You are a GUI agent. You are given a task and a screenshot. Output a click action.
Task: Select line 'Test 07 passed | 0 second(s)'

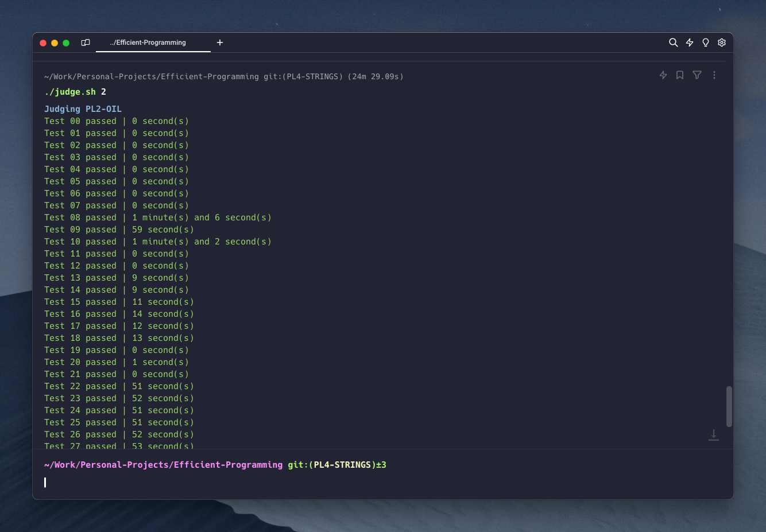[x=117, y=205]
